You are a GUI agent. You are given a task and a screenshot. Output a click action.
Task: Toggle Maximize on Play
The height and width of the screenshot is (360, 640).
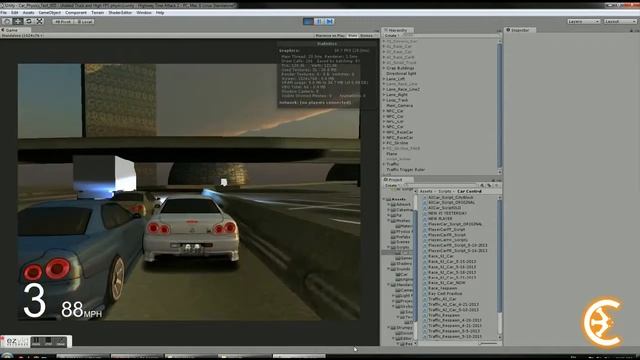click(x=330, y=36)
